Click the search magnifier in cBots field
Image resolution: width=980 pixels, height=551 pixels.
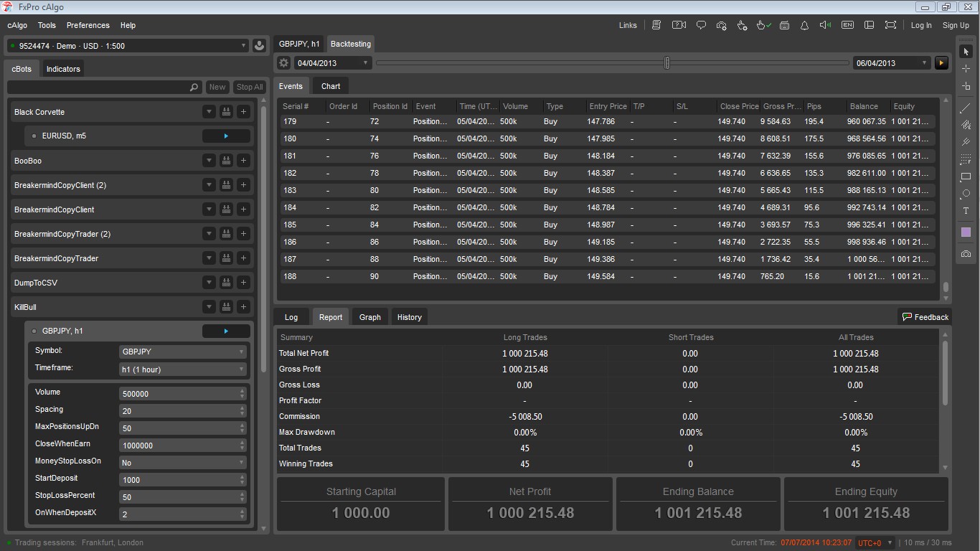194,87
